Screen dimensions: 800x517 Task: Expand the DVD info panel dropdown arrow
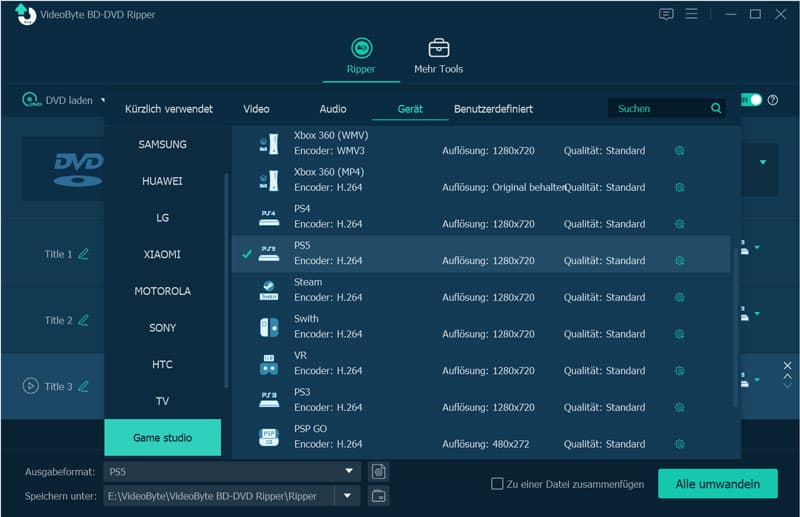[763, 162]
